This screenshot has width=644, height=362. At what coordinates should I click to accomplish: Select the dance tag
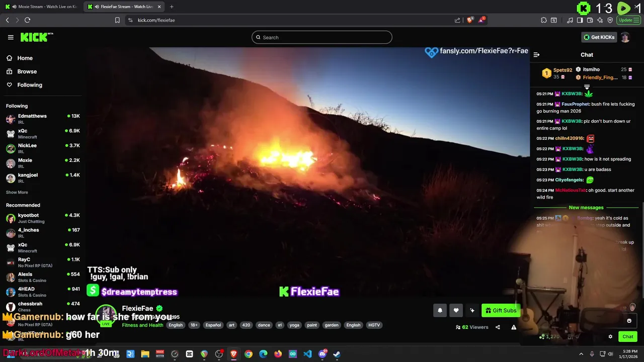264,325
